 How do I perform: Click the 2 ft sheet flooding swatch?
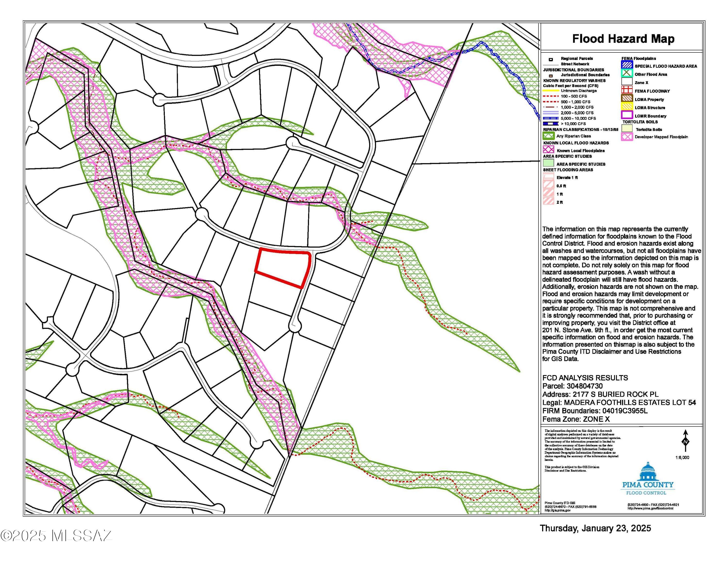548,201
